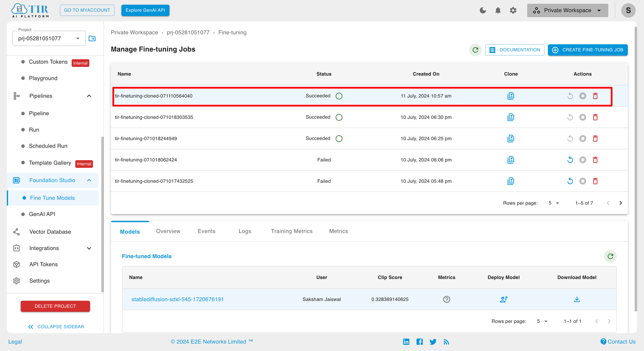Click main page vertical scrollbar
The width and height of the screenshot is (644, 351).
point(636,169)
